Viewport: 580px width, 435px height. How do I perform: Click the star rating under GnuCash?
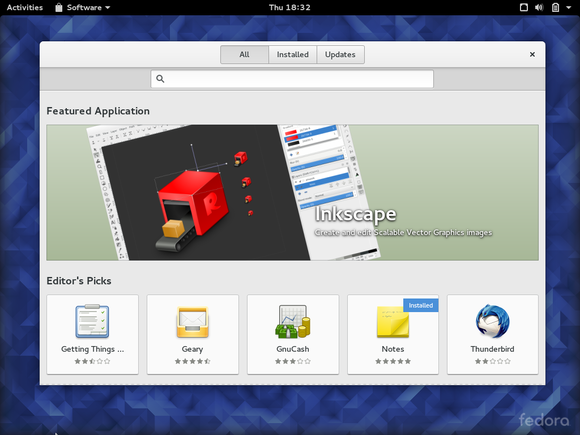coord(293,361)
